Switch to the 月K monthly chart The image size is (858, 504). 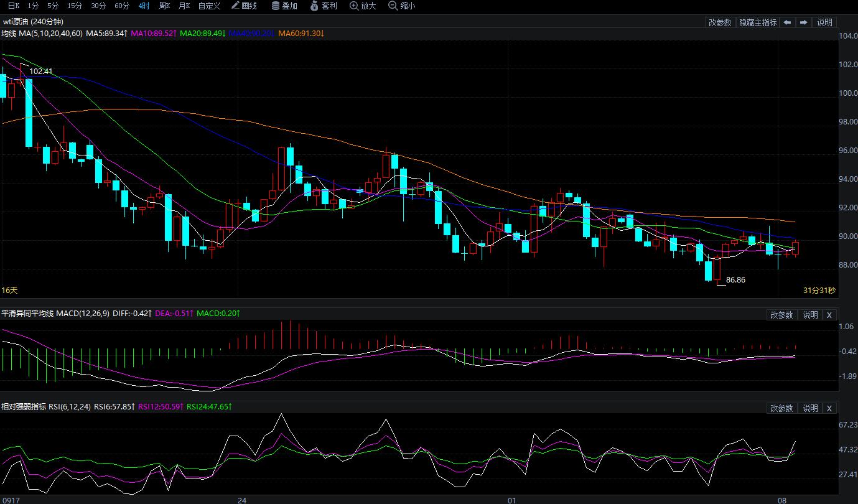click(184, 6)
